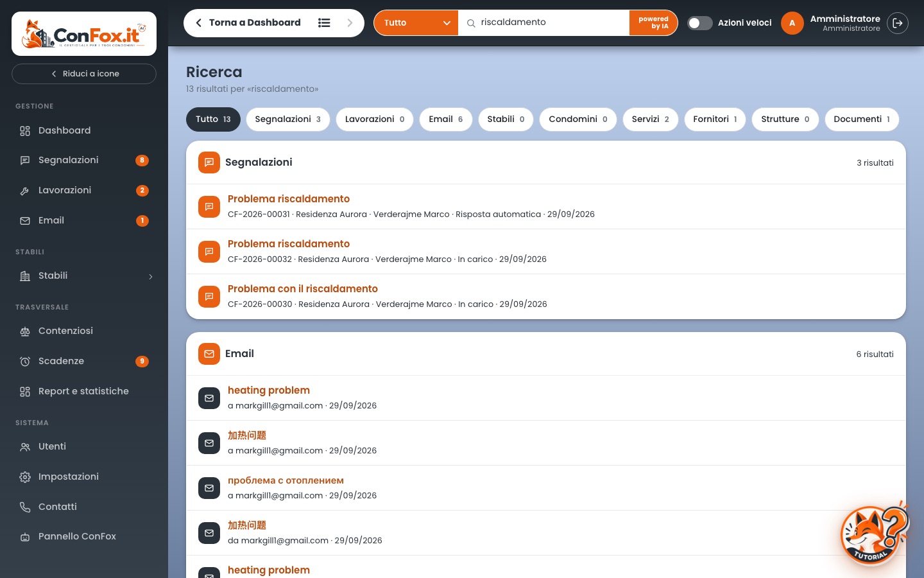924x578 pixels.
Task: Expand the Stabili sidebar section
Action: point(84,276)
